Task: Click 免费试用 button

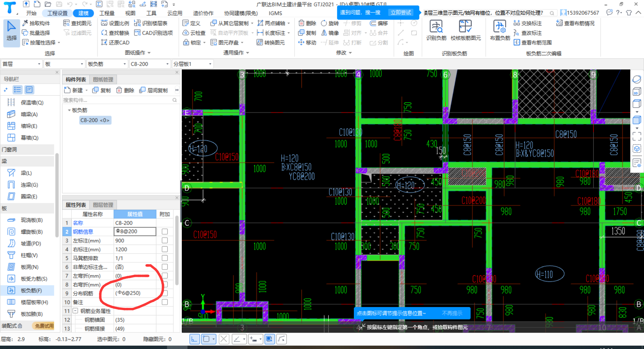Action: click(44, 326)
